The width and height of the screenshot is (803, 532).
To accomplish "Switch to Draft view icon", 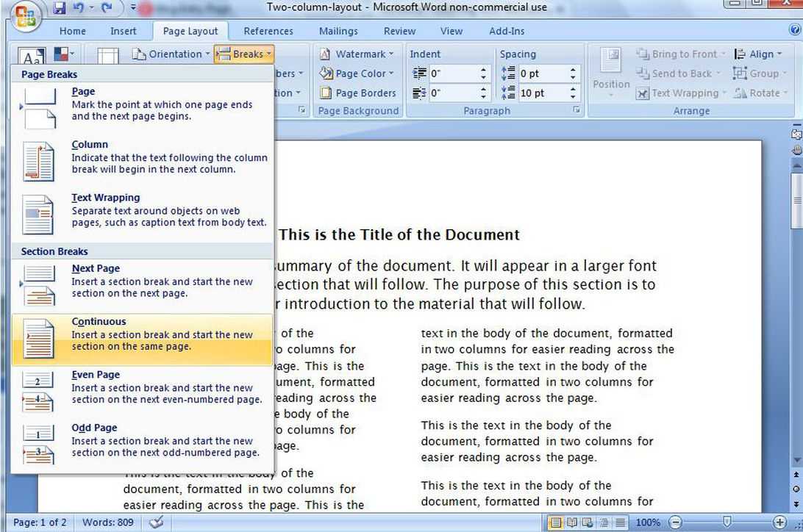I will click(x=620, y=522).
